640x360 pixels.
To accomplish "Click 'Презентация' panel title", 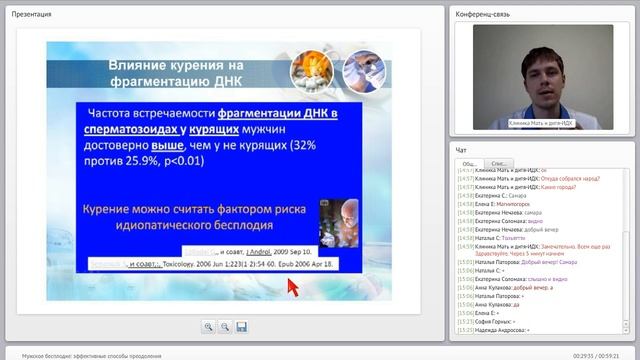I will [31, 14].
